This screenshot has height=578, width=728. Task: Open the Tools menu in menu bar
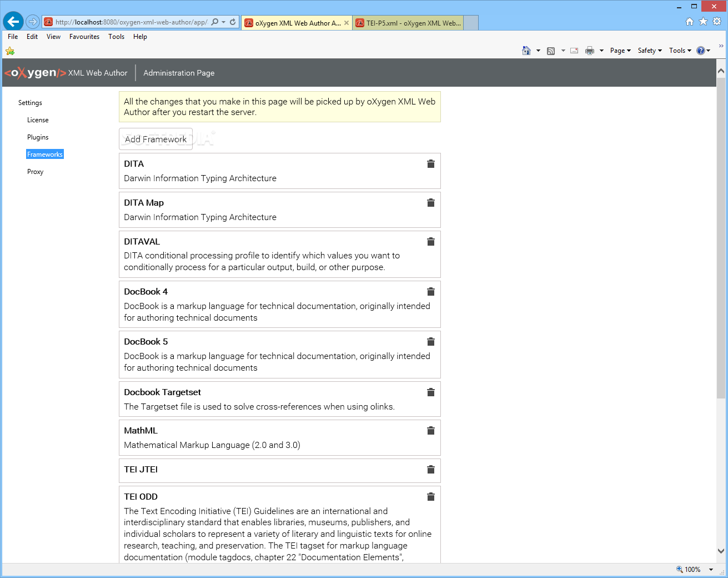tap(116, 37)
